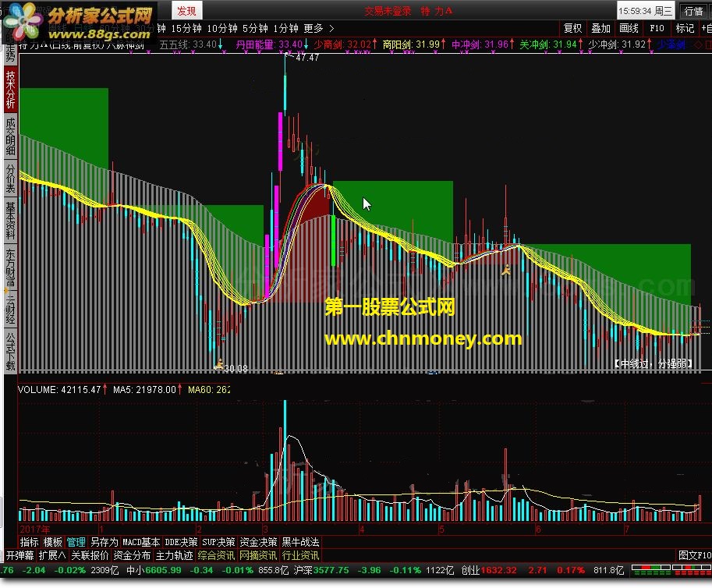This screenshot has width=712, height=588.
Task: Open 主力轨迹 tab
Action: pos(175,556)
